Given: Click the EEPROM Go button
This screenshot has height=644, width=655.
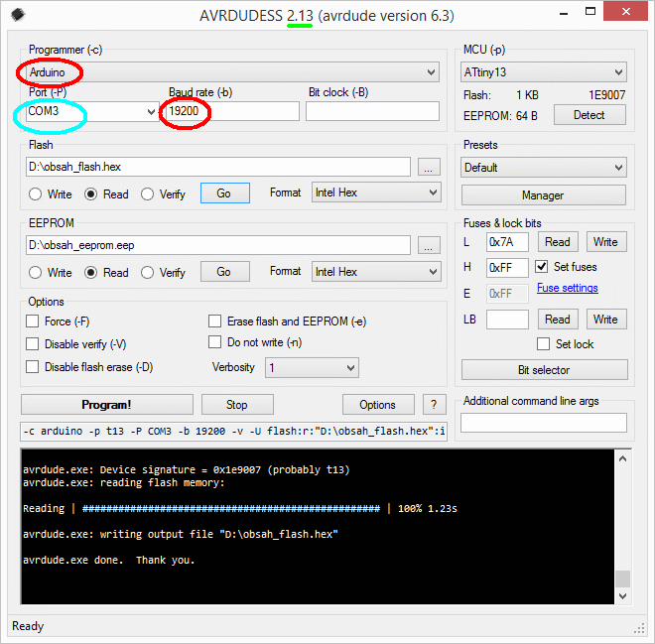Looking at the screenshot, I should click(x=225, y=272).
